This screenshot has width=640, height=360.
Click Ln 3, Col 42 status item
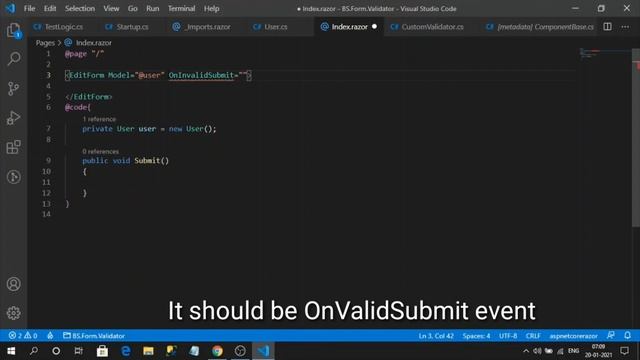436,336
